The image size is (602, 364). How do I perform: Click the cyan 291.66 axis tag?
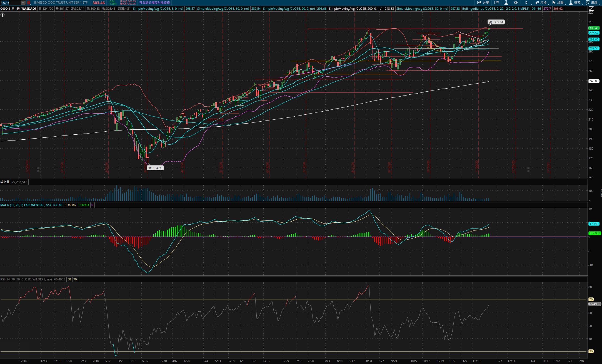[x=594, y=39]
